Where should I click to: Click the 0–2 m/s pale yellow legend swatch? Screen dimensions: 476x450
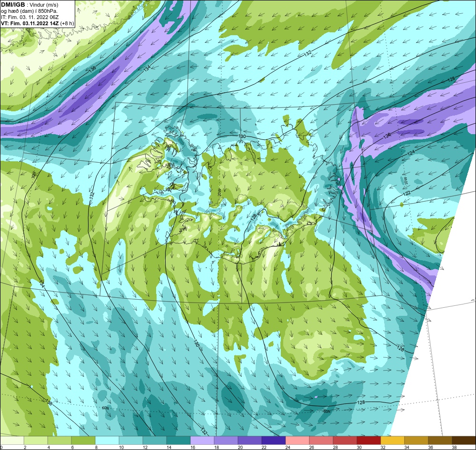pos(12,440)
